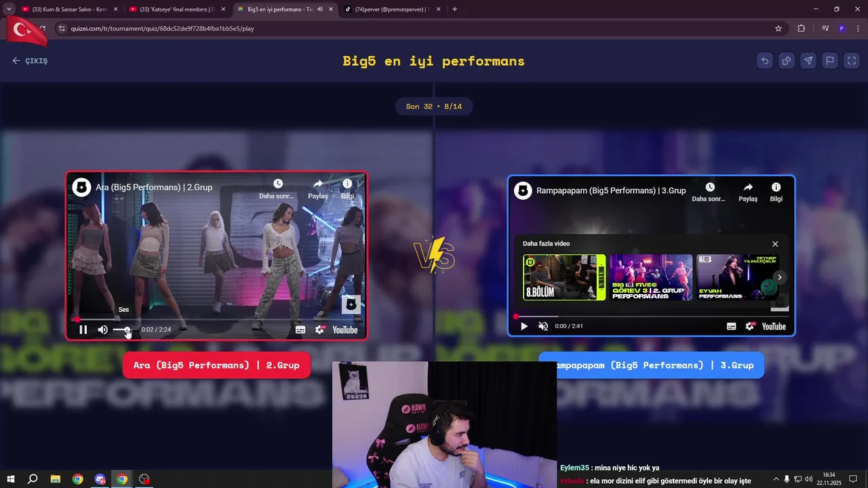
Task: Open the tab search dropdown
Action: pos(9,9)
